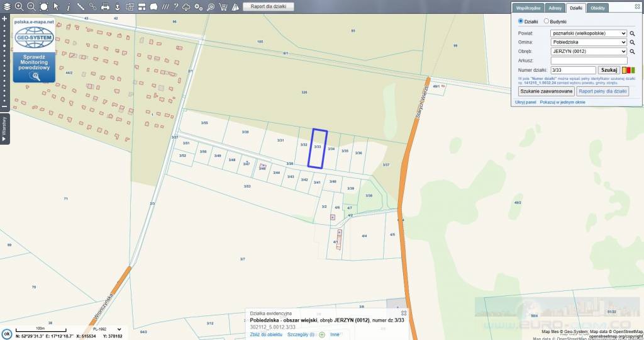Close the parcel info popup
The height and width of the screenshot is (340, 644).
[x=404, y=314]
